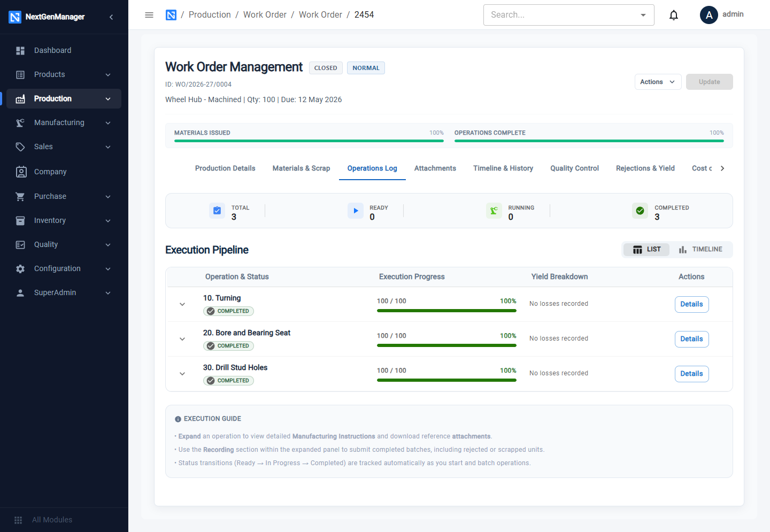Open the Rejections & Yield tab
This screenshot has height=532, width=770.
tap(645, 168)
